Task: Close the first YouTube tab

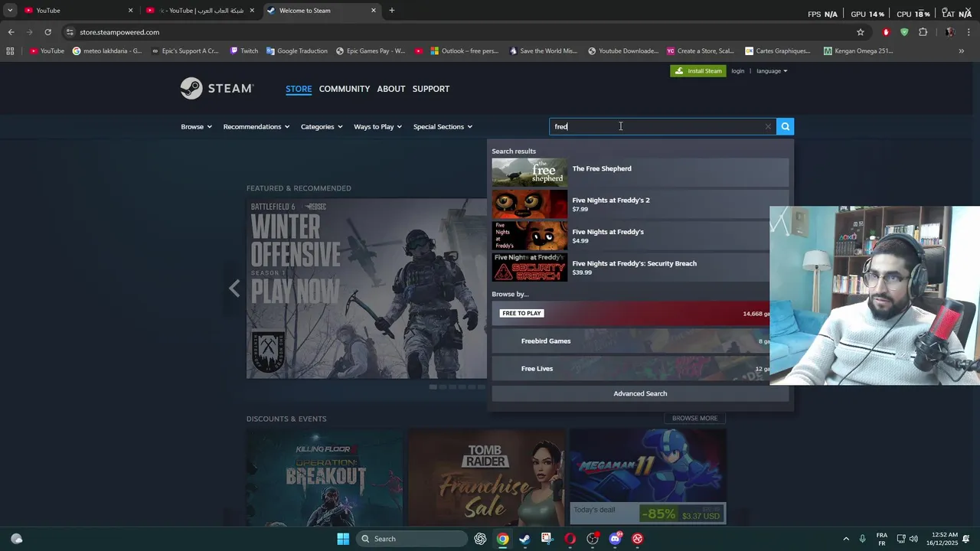Action: click(x=130, y=10)
